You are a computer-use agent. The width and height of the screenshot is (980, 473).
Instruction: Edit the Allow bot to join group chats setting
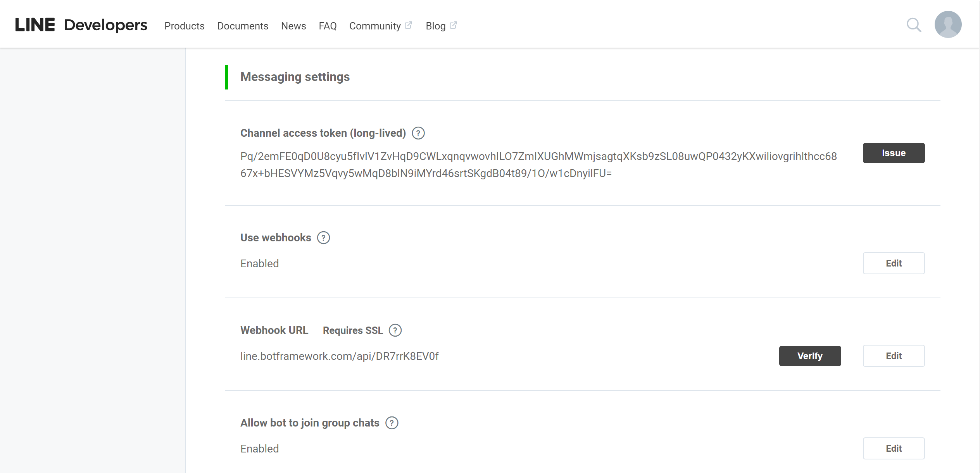point(894,448)
